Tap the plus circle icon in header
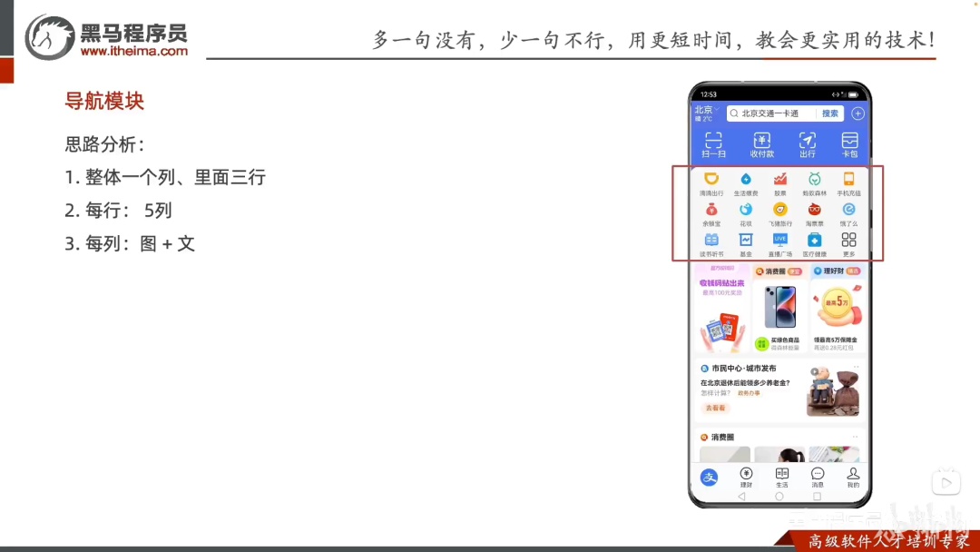This screenshot has width=980, height=552. click(x=857, y=113)
